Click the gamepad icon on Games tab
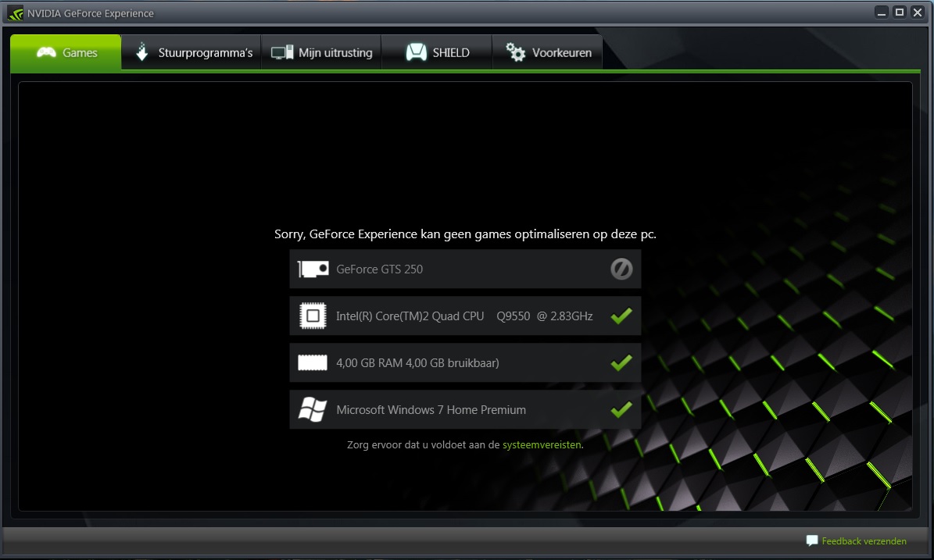The width and height of the screenshot is (934, 560). click(x=46, y=52)
